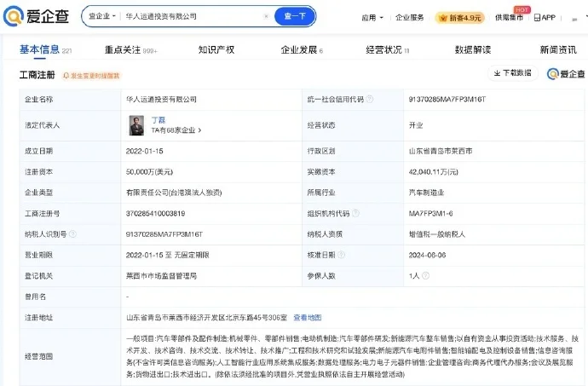
Task: Click the 新客4.9元 promotion badge
Action: click(460, 18)
